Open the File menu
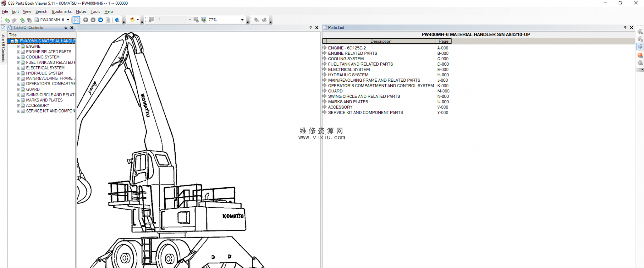Viewport: 644px width, 268px height. coord(5,11)
